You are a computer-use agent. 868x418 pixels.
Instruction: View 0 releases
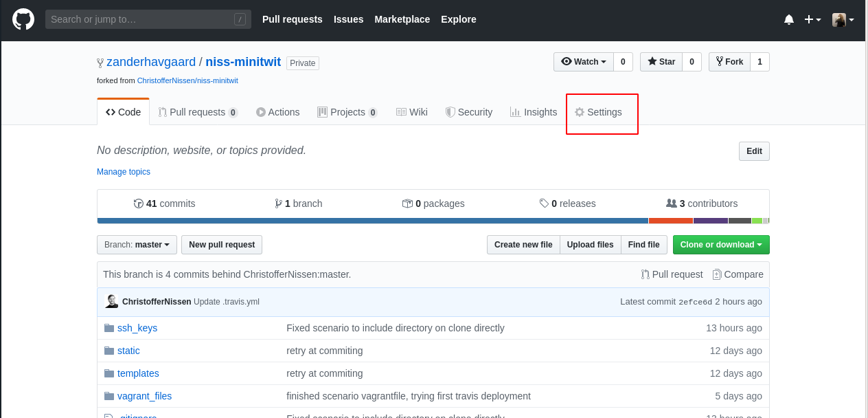(567, 203)
